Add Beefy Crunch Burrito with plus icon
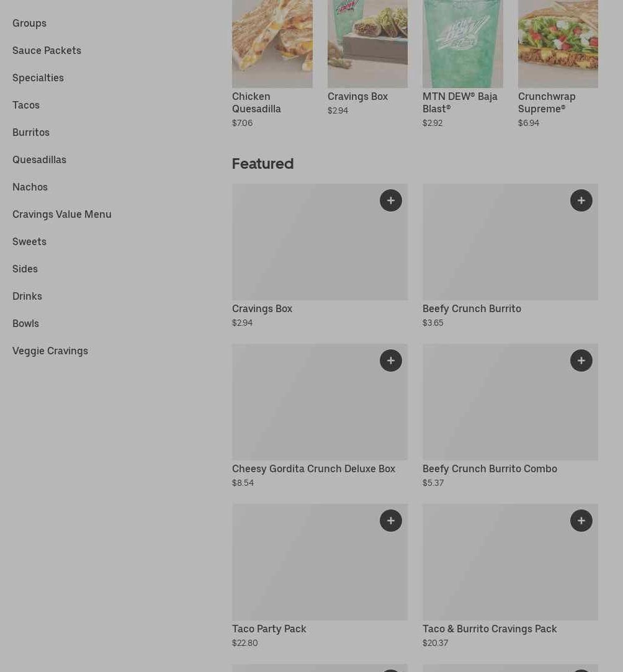 click(x=581, y=200)
